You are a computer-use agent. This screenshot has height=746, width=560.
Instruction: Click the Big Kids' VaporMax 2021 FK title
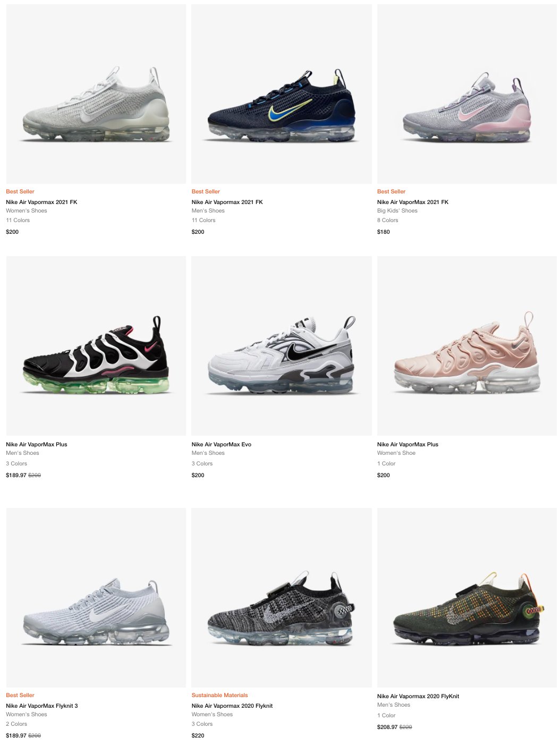point(413,202)
